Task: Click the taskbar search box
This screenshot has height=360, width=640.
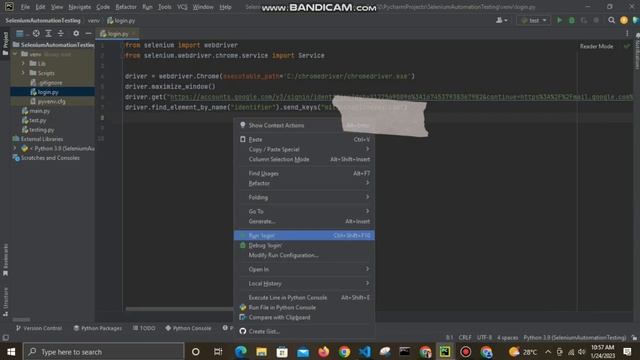Action: tap(104, 351)
